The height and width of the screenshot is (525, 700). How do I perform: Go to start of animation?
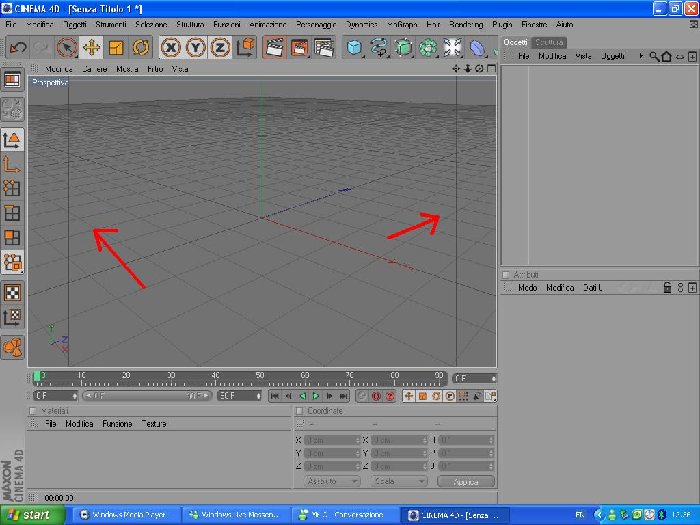(x=275, y=396)
